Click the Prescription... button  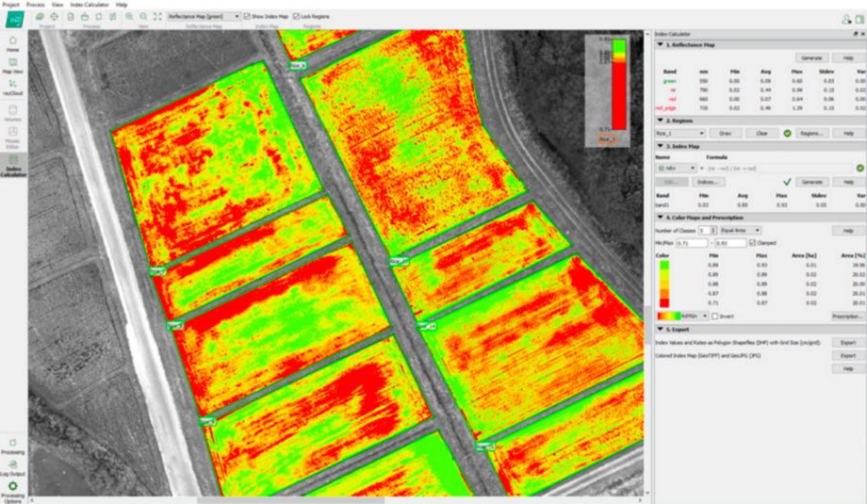tap(848, 316)
